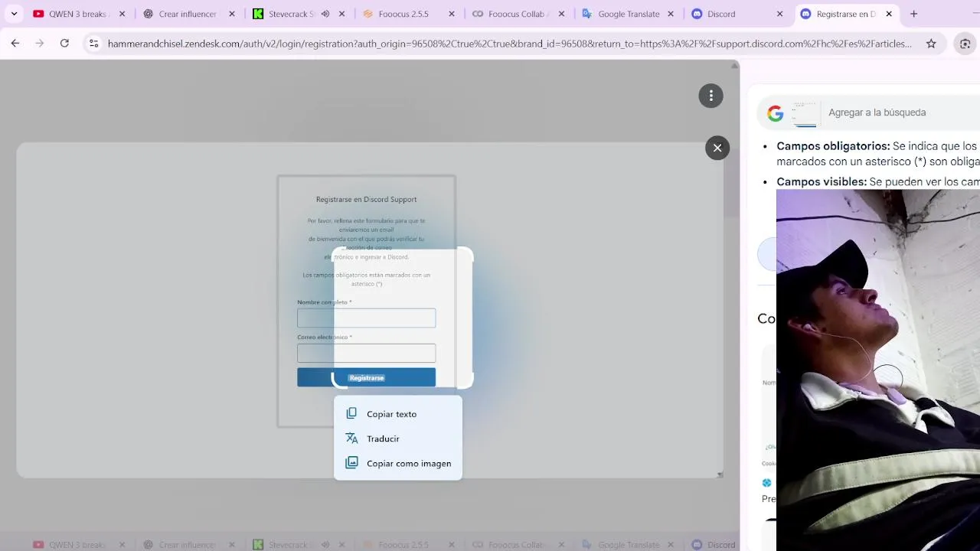The image size is (980, 551).
Task: Click the Registrarse en Discord Support heading
Action: coord(366,199)
